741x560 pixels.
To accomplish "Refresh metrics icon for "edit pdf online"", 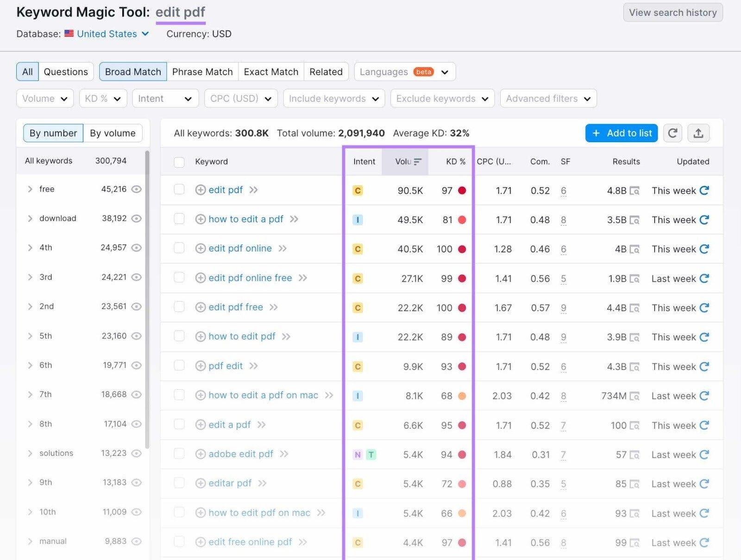I will [x=704, y=249].
